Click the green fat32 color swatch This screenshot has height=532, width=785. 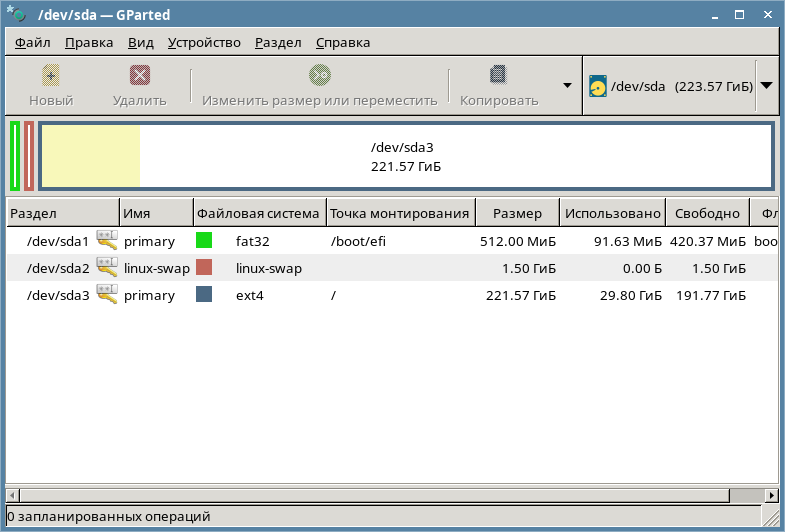(x=204, y=240)
